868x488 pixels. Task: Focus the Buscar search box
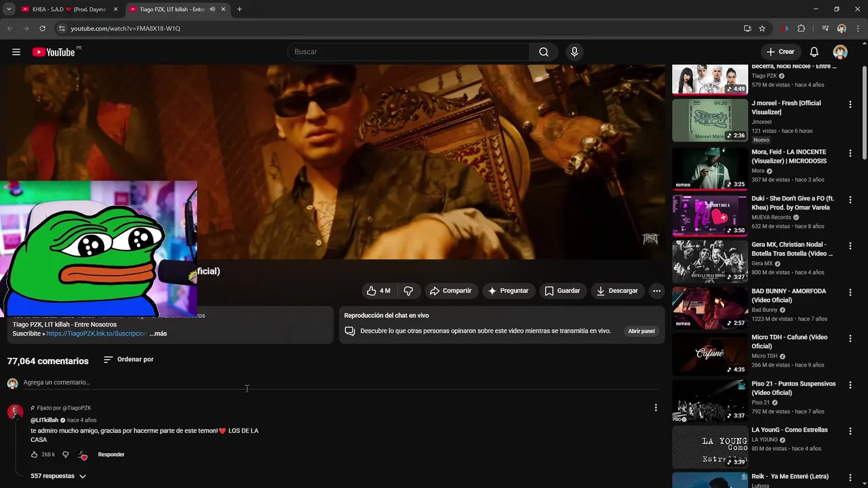408,52
